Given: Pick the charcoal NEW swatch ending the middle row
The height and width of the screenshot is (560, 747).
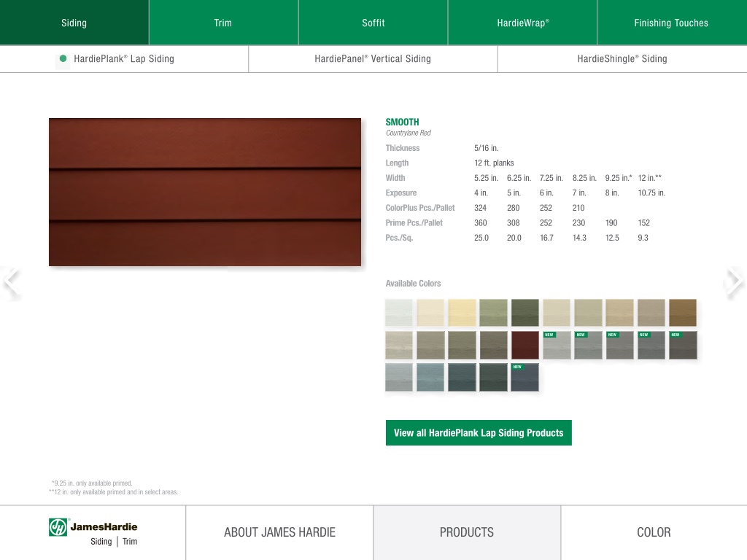Looking at the screenshot, I should [x=683, y=345].
